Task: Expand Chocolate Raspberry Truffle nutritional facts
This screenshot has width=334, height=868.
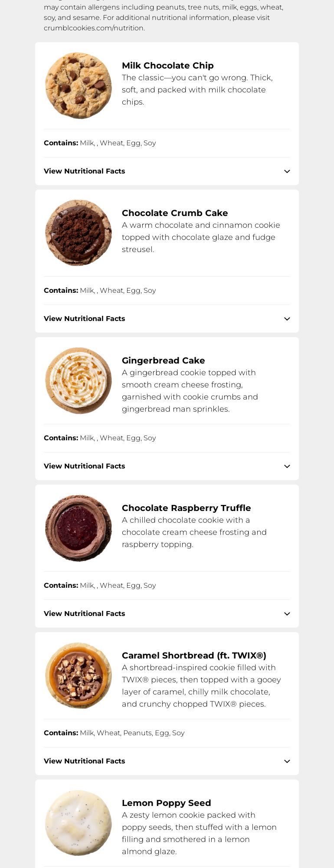Action: (84, 613)
